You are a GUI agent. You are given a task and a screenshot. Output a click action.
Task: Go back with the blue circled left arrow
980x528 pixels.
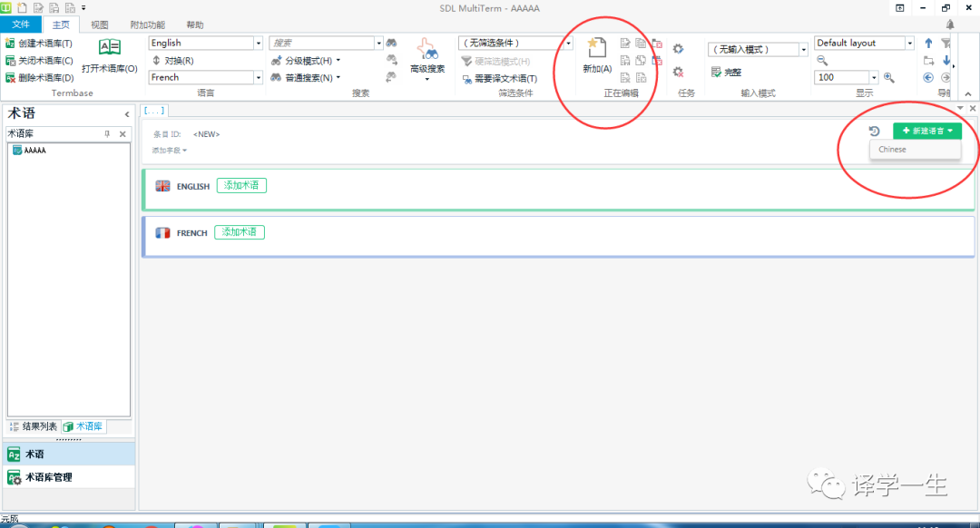pyautogui.click(x=929, y=77)
